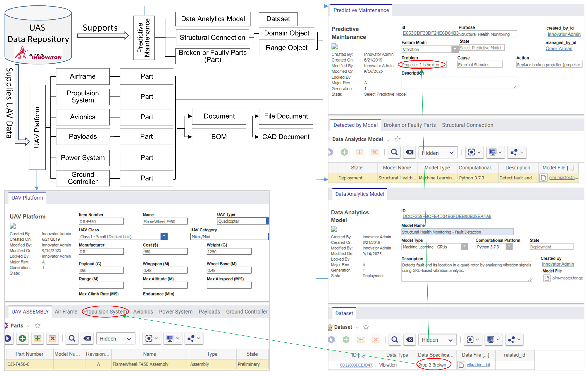The image size is (588, 376).
Task: Open the Failure Mode Vibration dropdown
Action: click(x=455, y=49)
